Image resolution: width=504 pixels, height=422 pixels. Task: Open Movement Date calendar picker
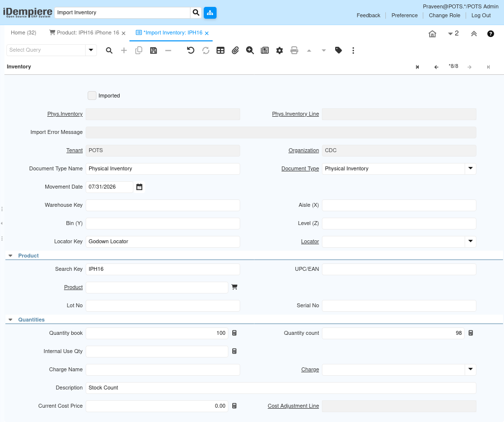139,187
